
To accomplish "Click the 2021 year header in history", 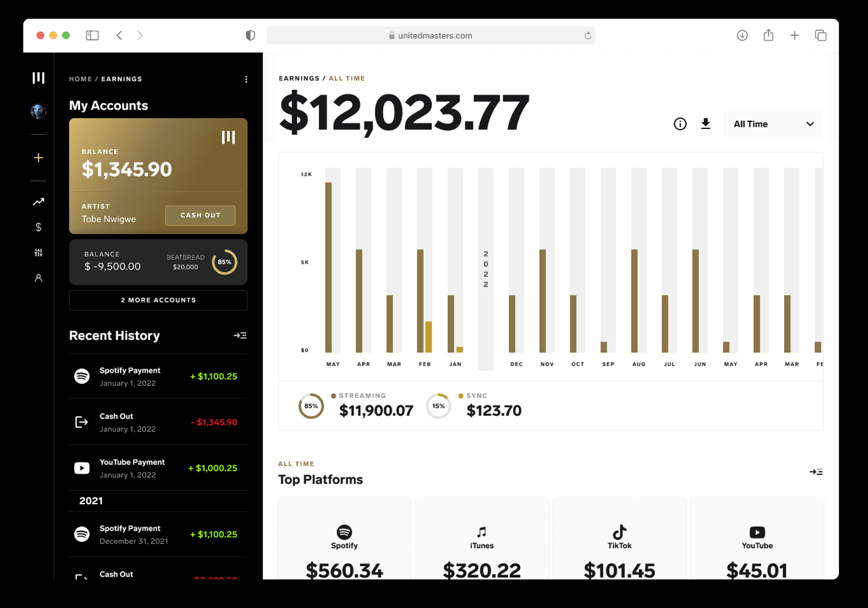I will click(x=91, y=501).
